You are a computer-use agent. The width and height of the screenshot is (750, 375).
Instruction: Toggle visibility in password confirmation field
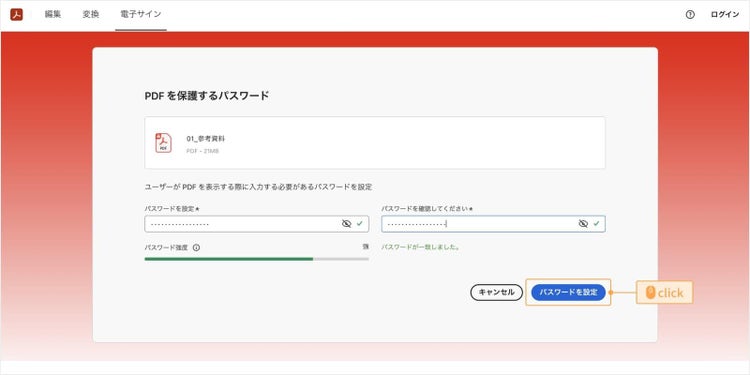click(583, 224)
